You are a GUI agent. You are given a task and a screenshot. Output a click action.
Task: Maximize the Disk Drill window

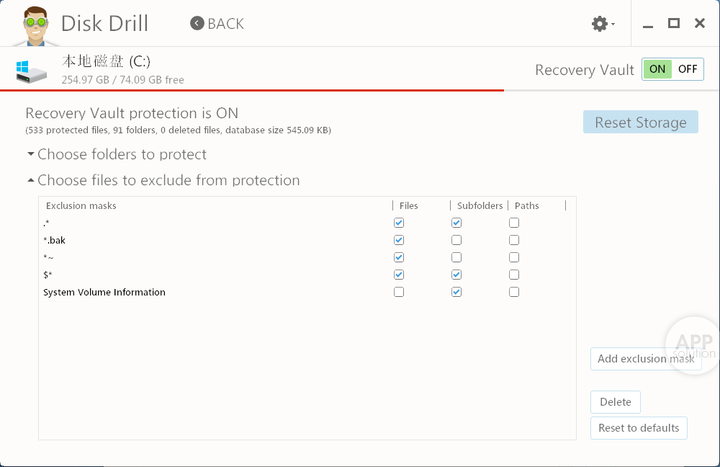point(674,23)
